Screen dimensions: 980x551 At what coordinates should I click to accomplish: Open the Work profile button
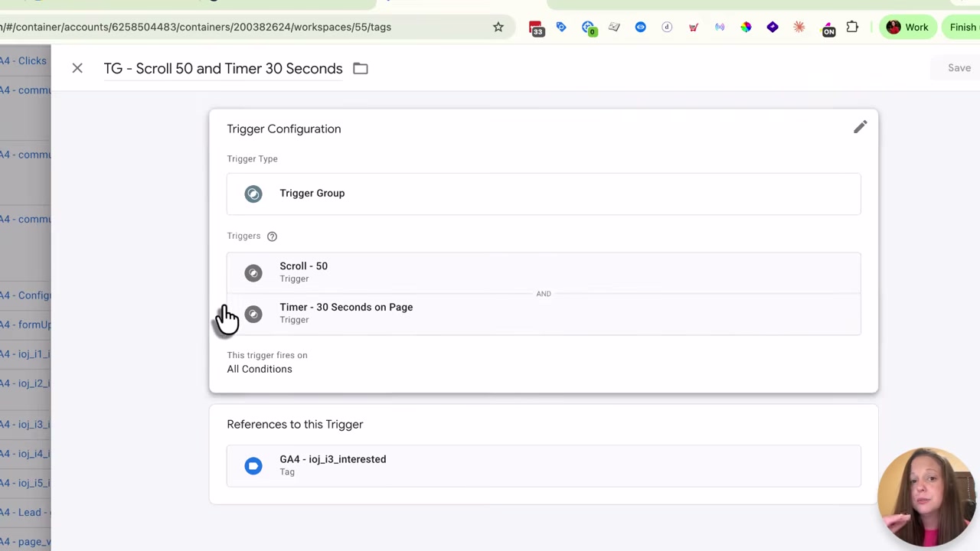(907, 27)
